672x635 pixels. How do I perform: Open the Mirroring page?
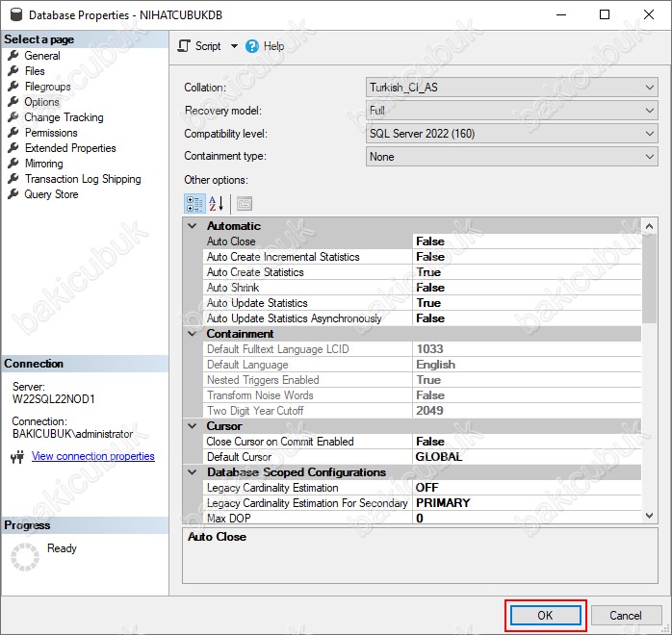[43, 164]
